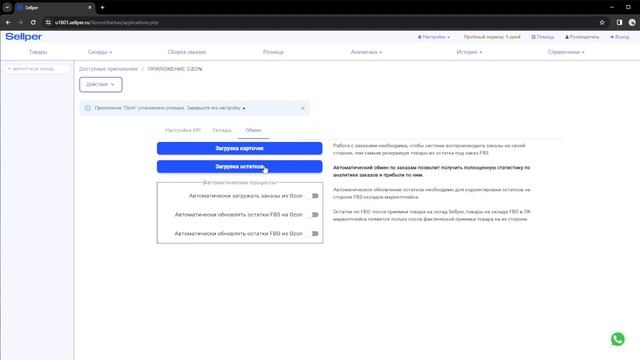The image size is (640, 360).
Task: Reload the page in the browser
Action: click(x=33, y=22)
